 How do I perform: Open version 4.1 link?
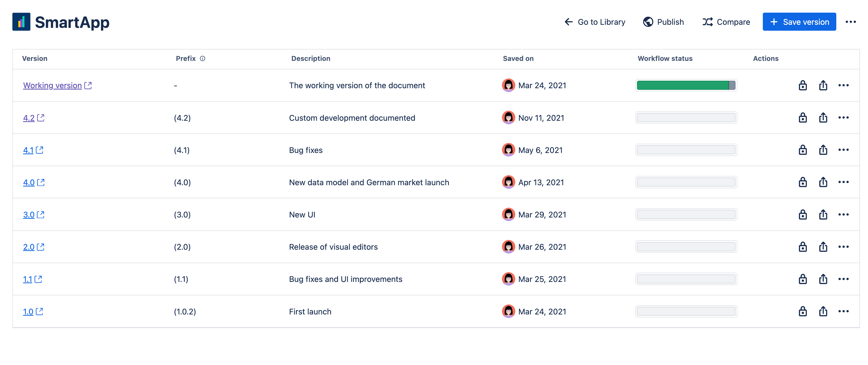(x=28, y=150)
